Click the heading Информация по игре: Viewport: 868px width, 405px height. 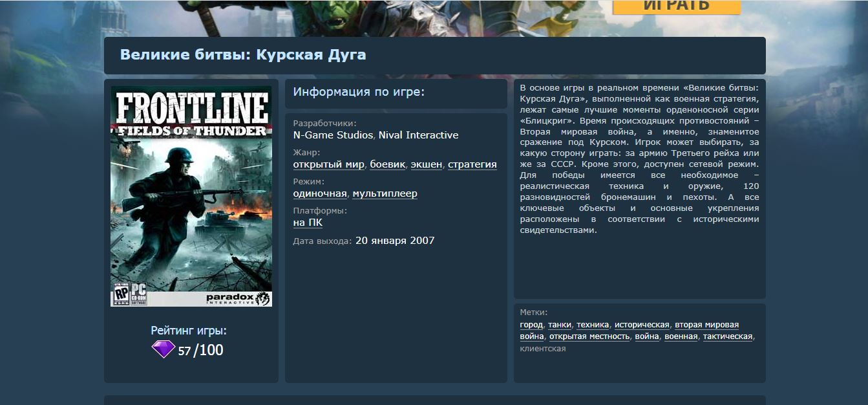tap(359, 92)
